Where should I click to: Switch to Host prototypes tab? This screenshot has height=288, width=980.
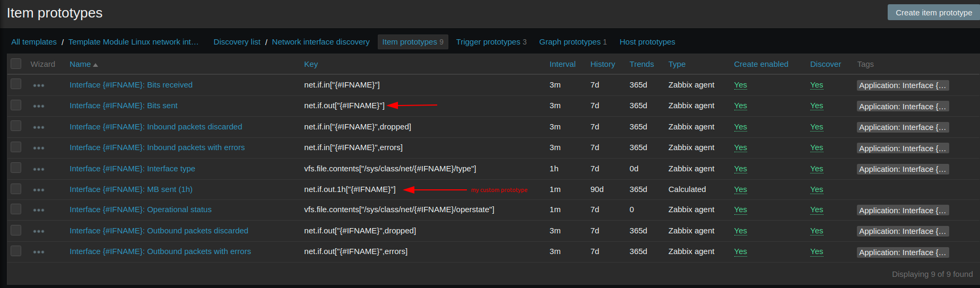tap(647, 42)
